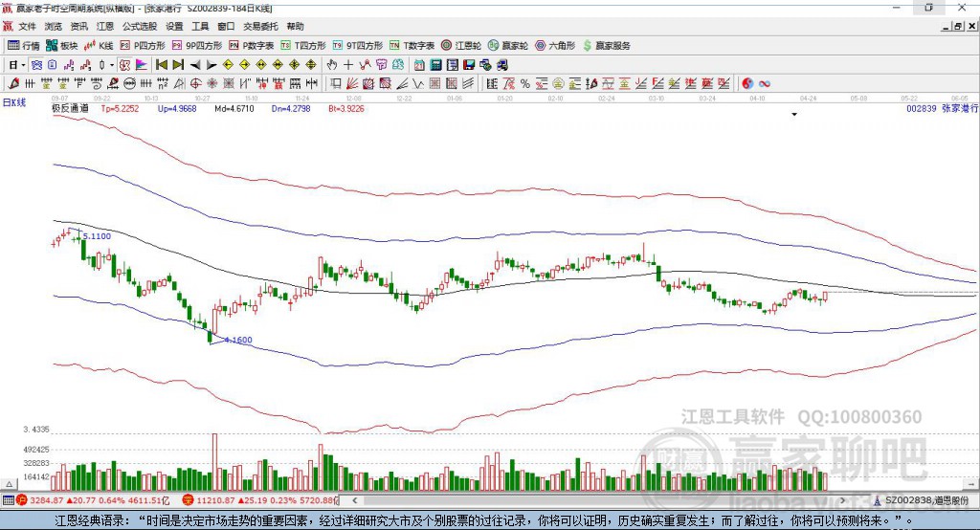The image size is (980, 530).
Task: Open the calendar icon
Action: (x=419, y=65)
